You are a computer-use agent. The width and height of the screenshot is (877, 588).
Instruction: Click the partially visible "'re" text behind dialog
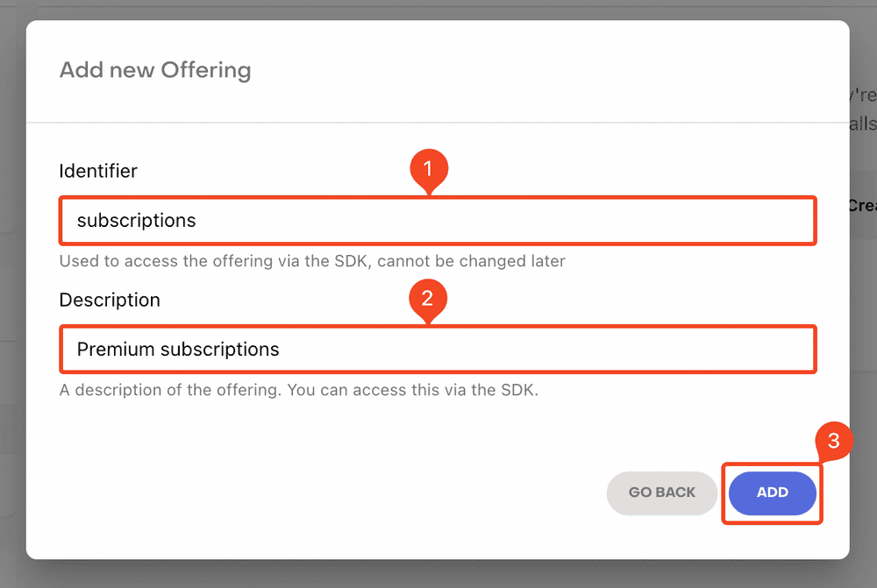pos(863,94)
